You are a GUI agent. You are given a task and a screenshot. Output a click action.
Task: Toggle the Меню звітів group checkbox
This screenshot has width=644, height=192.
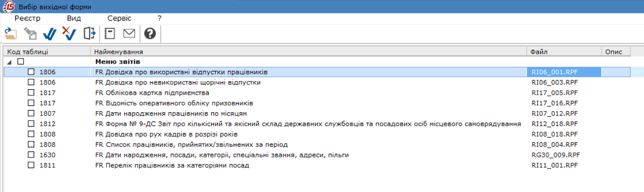tap(20, 61)
